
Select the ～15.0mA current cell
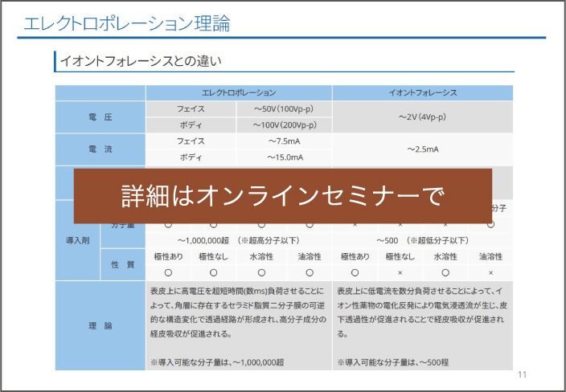tap(284, 157)
